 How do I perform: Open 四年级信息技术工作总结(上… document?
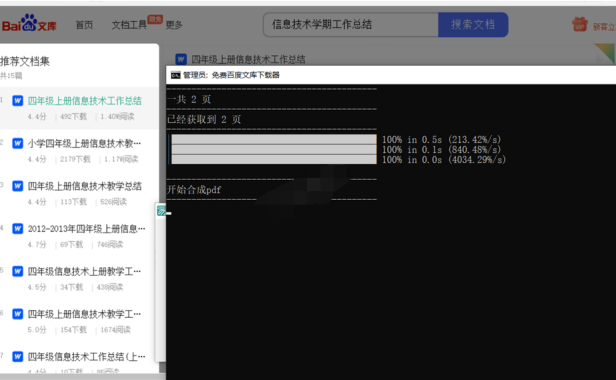pos(86,357)
